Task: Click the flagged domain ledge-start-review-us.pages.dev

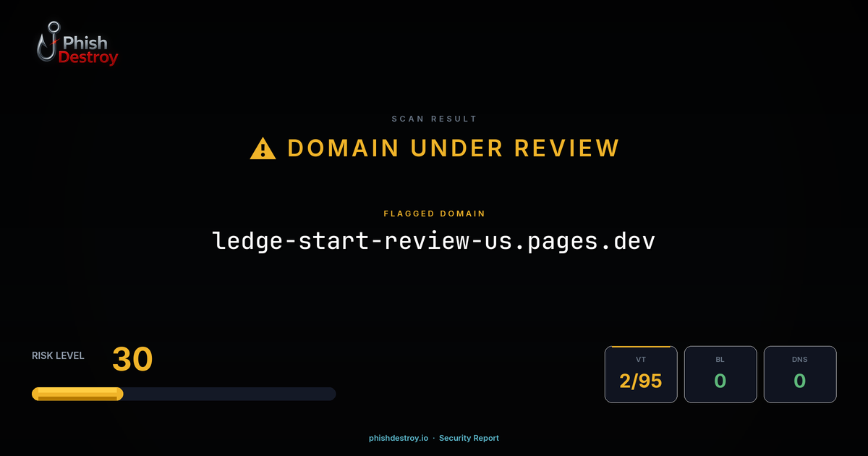Action: [434, 240]
